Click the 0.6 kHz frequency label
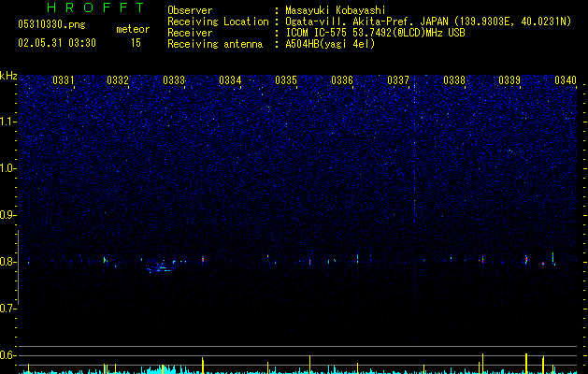 click(8, 355)
